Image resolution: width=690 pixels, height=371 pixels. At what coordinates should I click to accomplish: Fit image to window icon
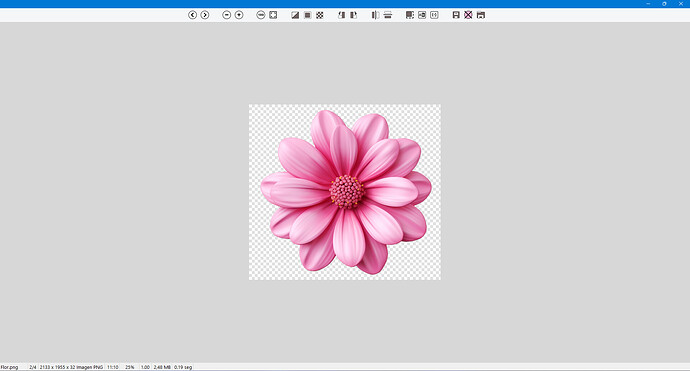[x=273, y=15]
